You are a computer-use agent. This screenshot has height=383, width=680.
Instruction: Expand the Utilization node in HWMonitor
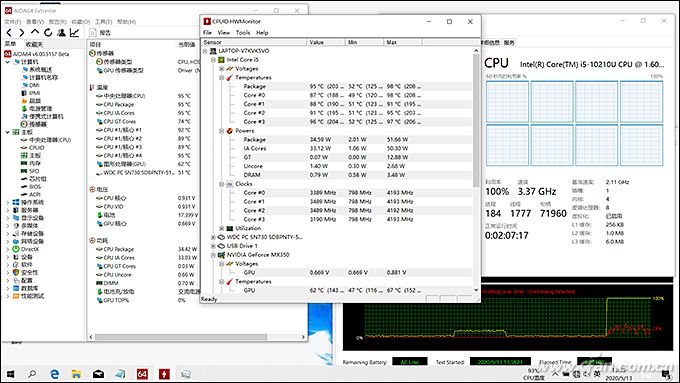[x=222, y=228]
